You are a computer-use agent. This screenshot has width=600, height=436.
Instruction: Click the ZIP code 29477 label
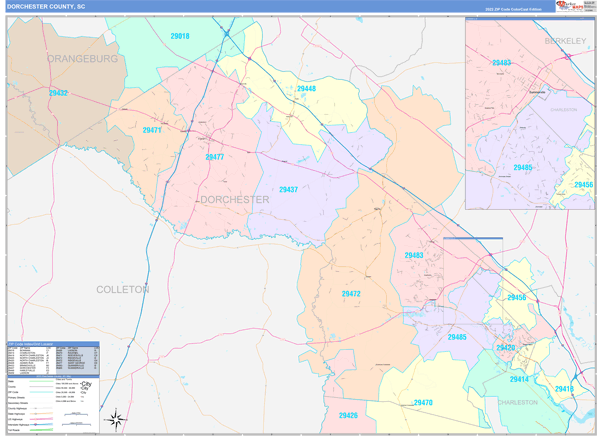(x=215, y=157)
